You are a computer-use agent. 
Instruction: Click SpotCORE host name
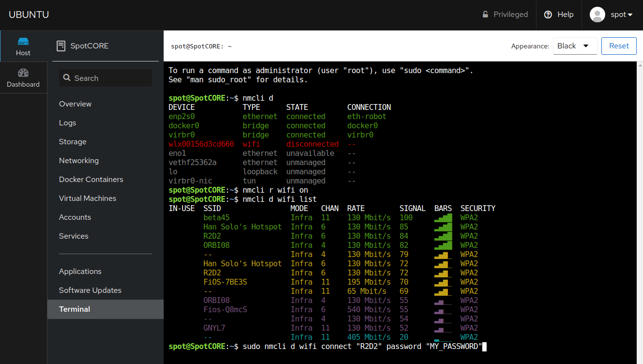click(x=90, y=46)
